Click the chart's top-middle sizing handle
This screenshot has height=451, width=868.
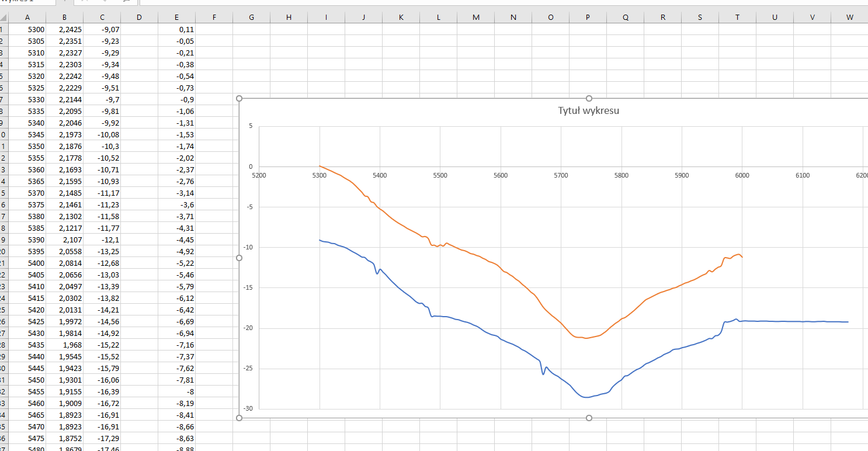pyautogui.click(x=589, y=99)
